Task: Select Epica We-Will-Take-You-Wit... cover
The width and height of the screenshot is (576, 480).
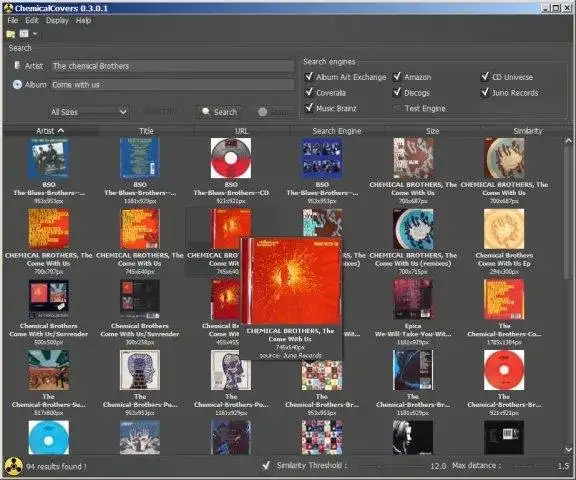Action: pyautogui.click(x=413, y=299)
